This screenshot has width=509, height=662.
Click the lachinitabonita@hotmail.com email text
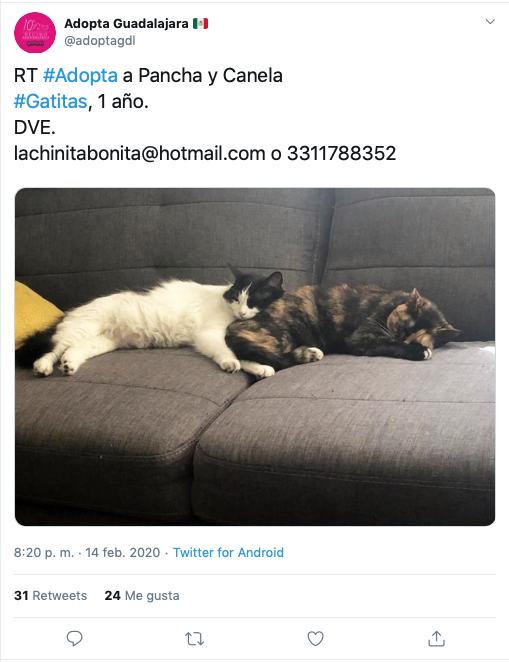tap(140, 153)
